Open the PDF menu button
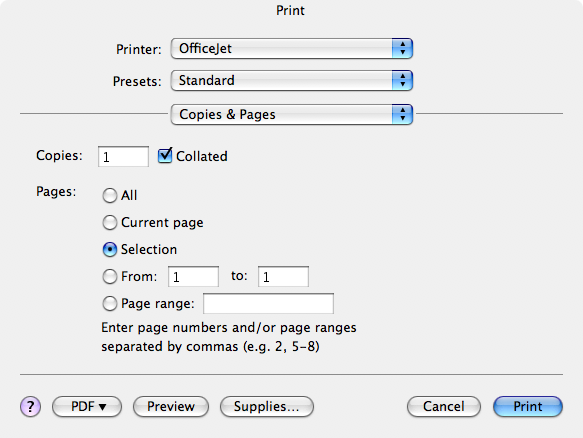 click(87, 406)
